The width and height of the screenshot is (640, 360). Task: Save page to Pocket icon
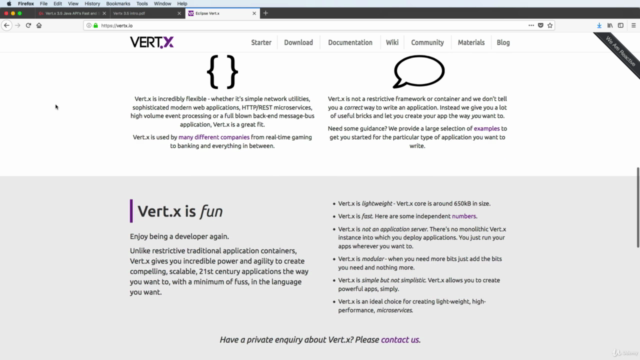540,25
